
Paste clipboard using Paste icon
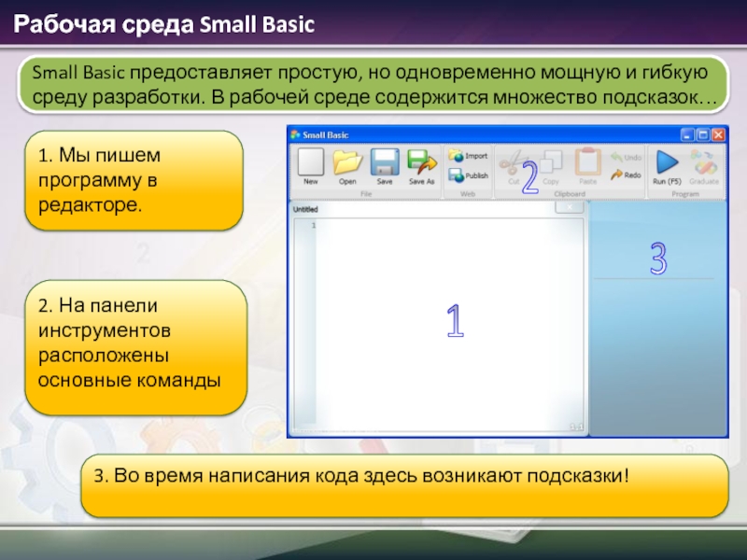click(x=587, y=166)
